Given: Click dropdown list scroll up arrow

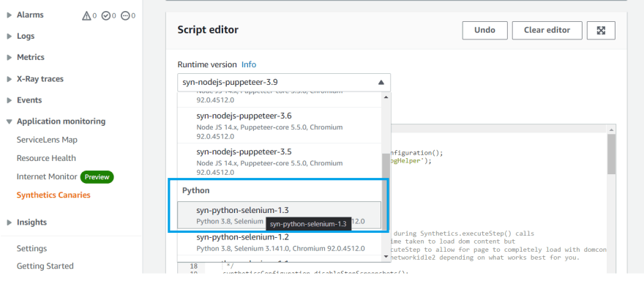Looking at the screenshot, I should (386, 97).
